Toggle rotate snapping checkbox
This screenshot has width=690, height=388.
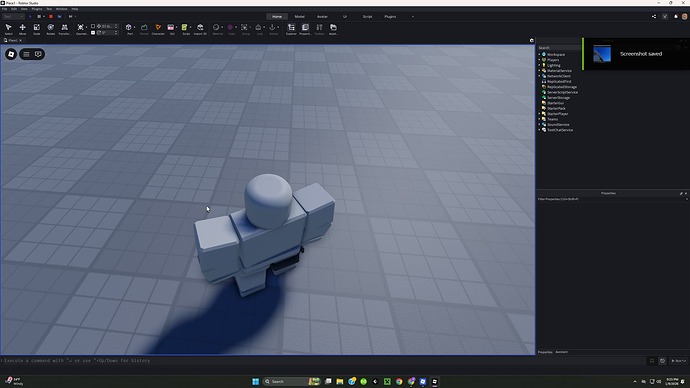pyautogui.click(x=93, y=33)
